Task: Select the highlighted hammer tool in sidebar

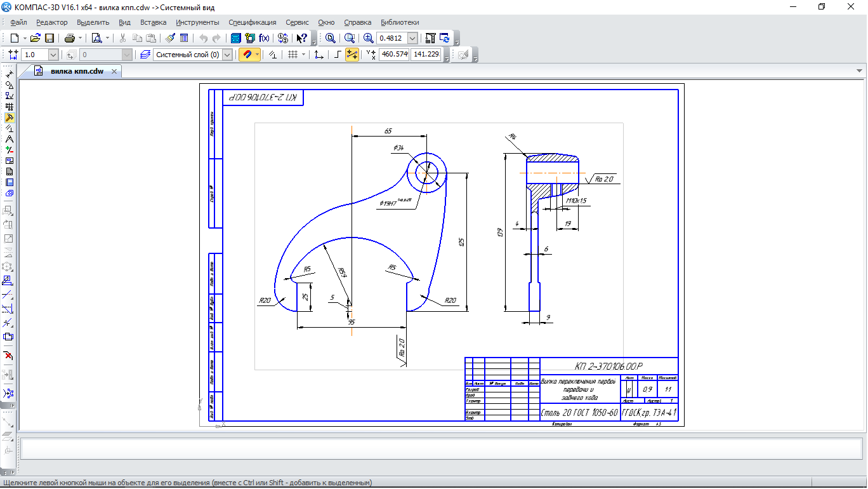Action: pyautogui.click(x=10, y=117)
